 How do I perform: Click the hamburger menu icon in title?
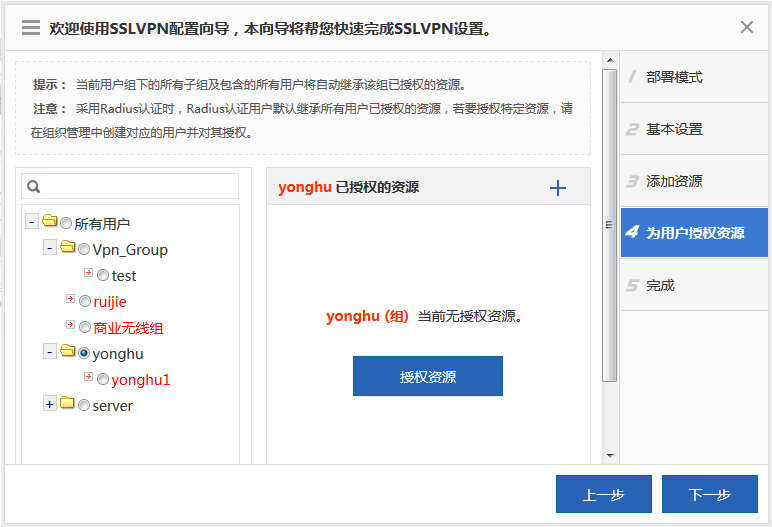(31, 28)
